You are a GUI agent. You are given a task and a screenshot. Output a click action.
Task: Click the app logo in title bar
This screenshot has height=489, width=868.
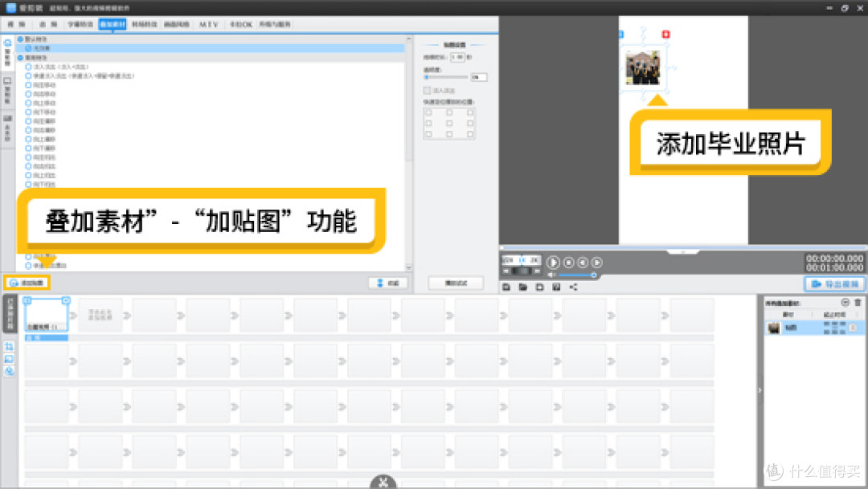[x=10, y=8]
